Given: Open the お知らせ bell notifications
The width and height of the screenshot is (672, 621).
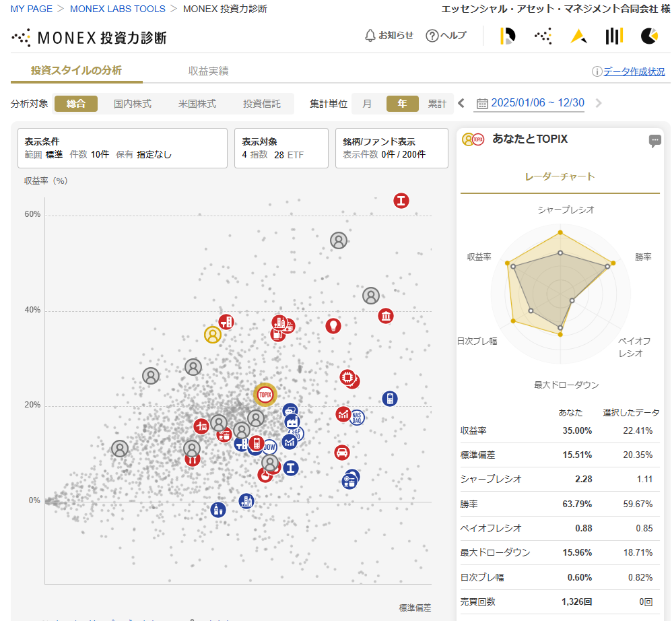Looking at the screenshot, I should pos(389,36).
